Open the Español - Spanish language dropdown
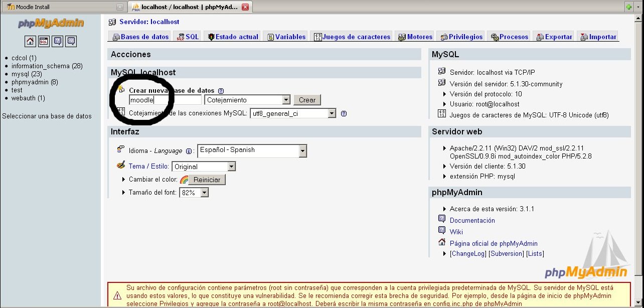This screenshot has width=644, height=308. pyautogui.click(x=302, y=150)
